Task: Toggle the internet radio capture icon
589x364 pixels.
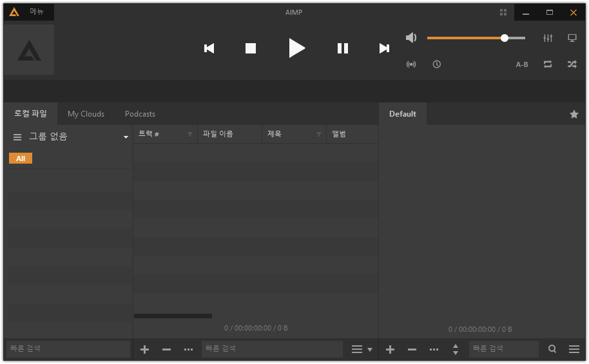Action: tap(411, 64)
